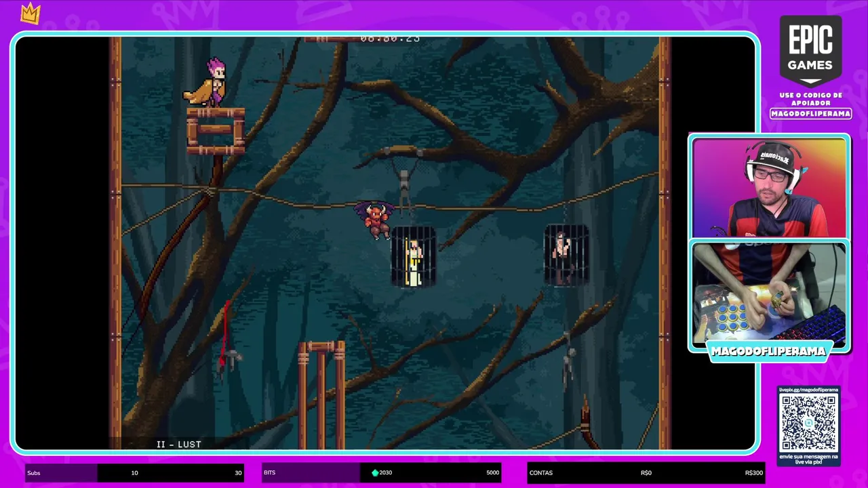Click the BITS goal progress bar
The image size is (868, 488).
382,472
